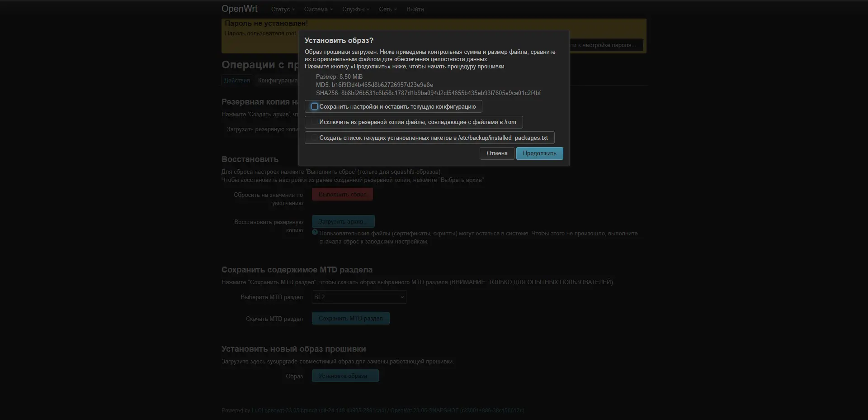Image resolution: width=868 pixels, height=420 pixels.
Task: Click the Загрузить архив button
Action: (343, 222)
